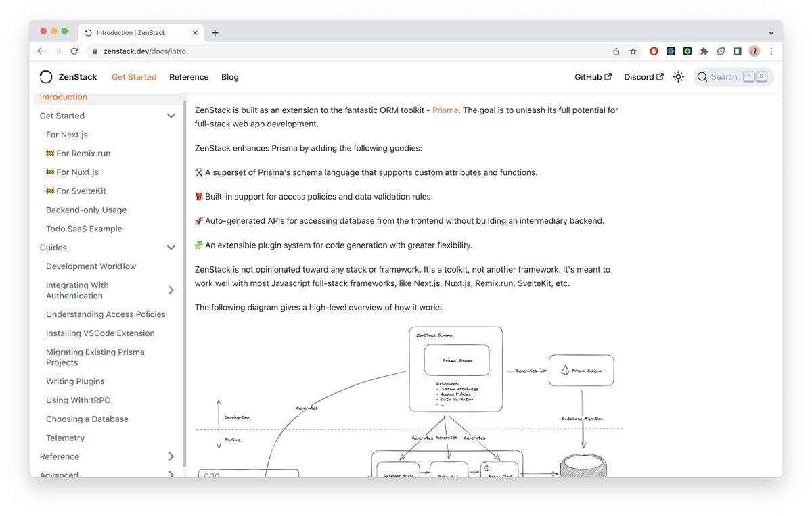812x516 pixels.
Task: Click the architecture overview diagram
Action: tap(409, 400)
